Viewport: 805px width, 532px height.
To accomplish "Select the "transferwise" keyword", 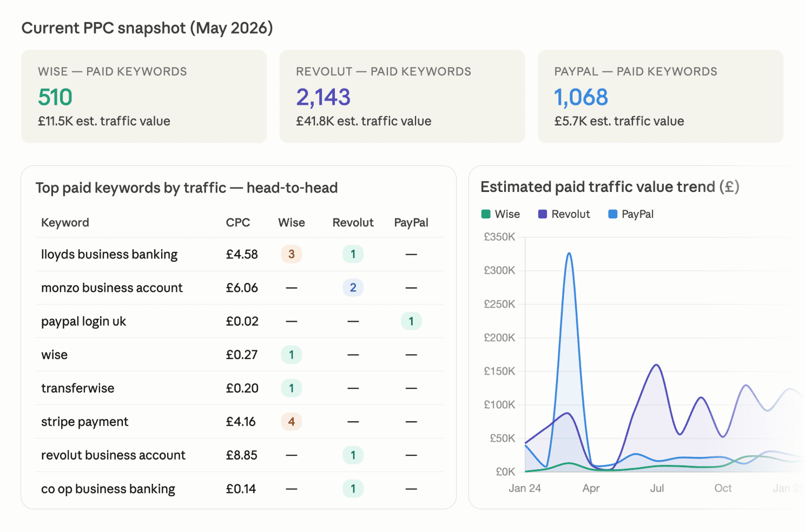I will 78,388.
